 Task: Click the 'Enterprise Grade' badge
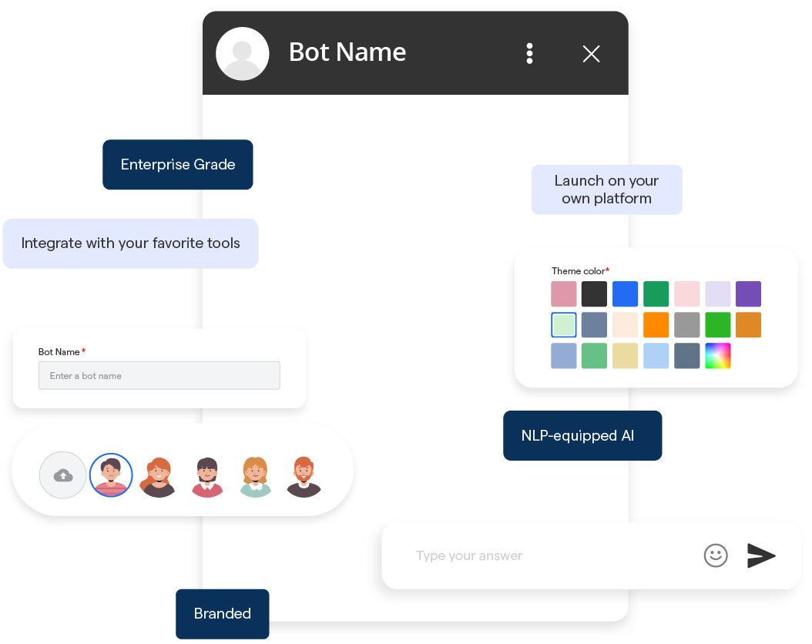(x=178, y=165)
